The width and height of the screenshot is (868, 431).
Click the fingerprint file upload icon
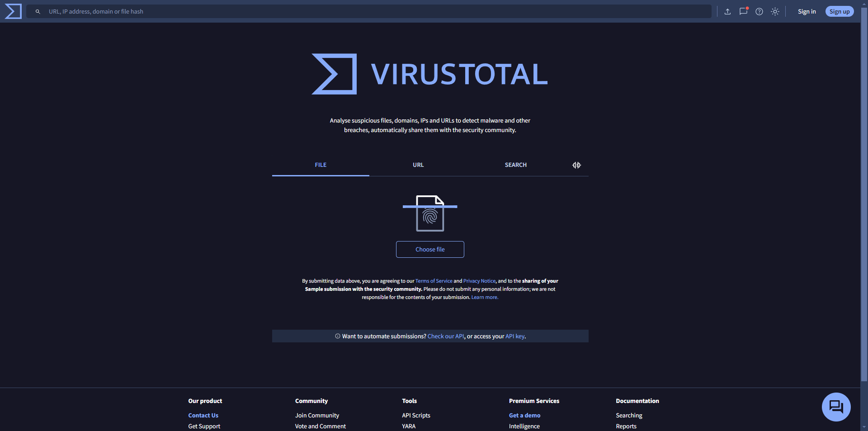(430, 213)
